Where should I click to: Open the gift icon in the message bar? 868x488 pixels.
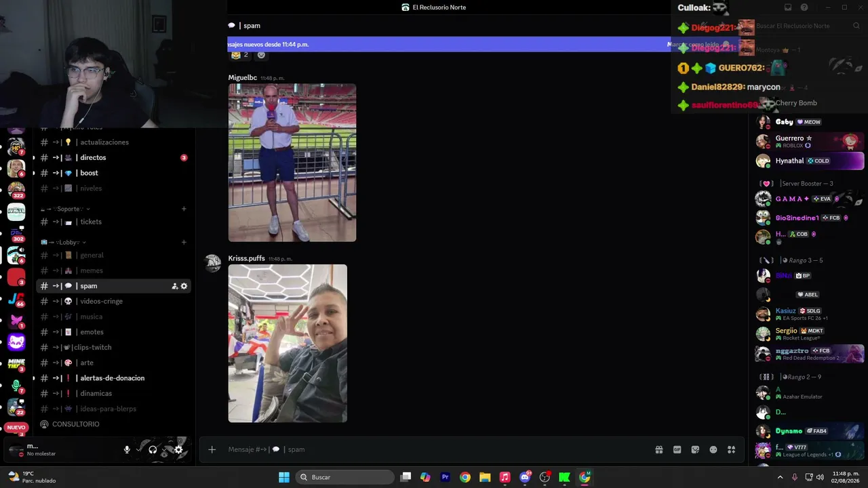coord(658,449)
